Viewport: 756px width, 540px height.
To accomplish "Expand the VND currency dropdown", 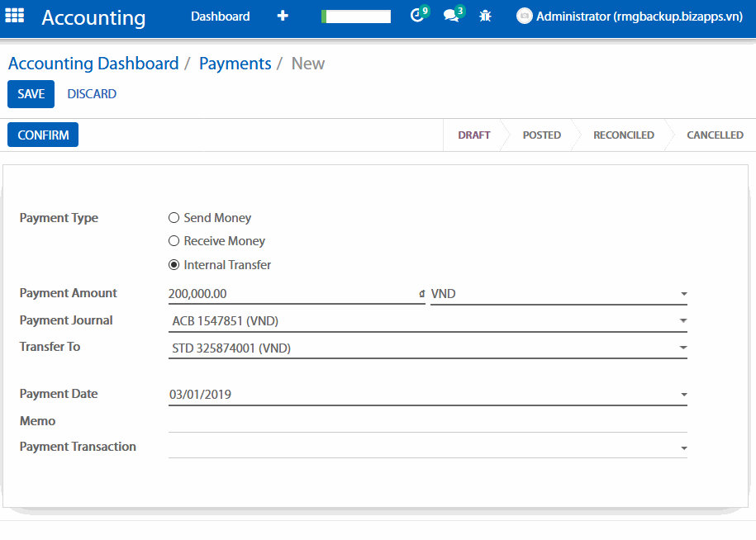I will 683,294.
